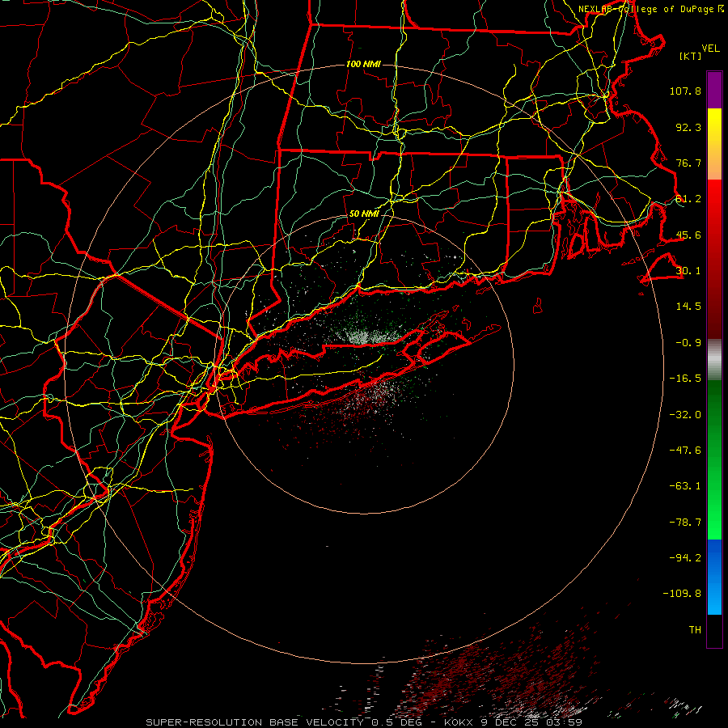The height and width of the screenshot is (728, 728).
Task: Click the -63.1 legend value
Action: point(685,486)
